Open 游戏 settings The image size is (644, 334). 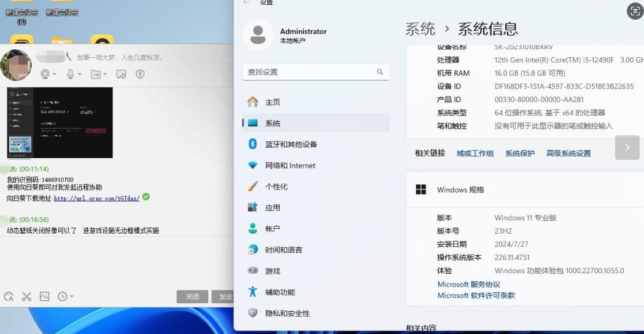316,271
